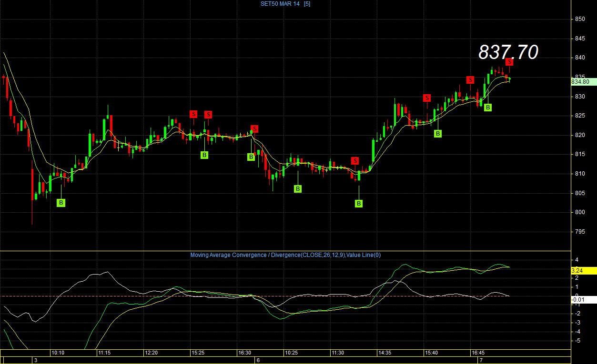Click the 14:35 time axis label
597x364 pixels.
coord(385,353)
